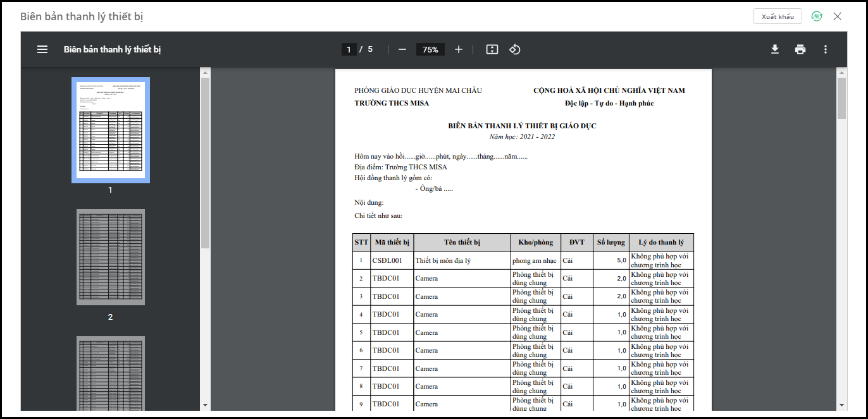Select page 1 thumbnail

(111, 130)
